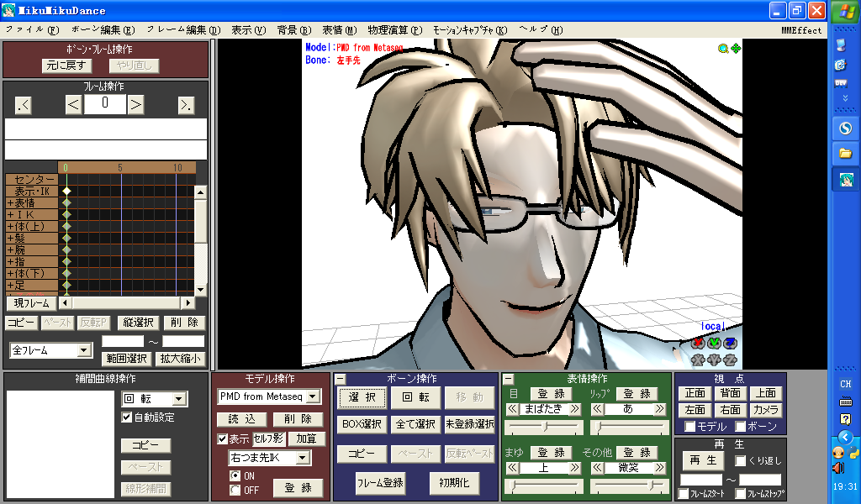Open the ボーン編集(E) menu
861x504 pixels.
pyautogui.click(x=103, y=29)
